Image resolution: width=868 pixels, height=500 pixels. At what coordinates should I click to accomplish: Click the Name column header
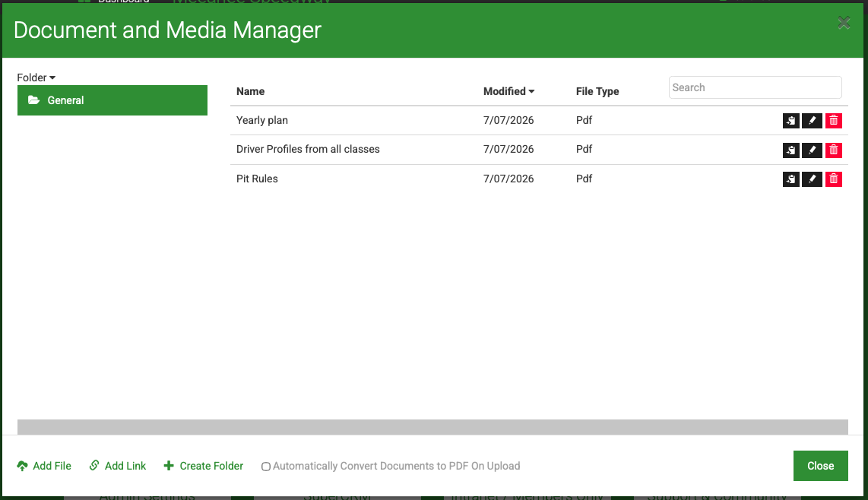tap(250, 91)
